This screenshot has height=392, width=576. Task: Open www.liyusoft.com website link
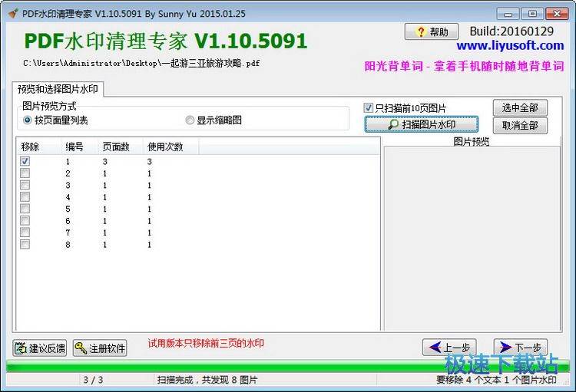coord(510,46)
